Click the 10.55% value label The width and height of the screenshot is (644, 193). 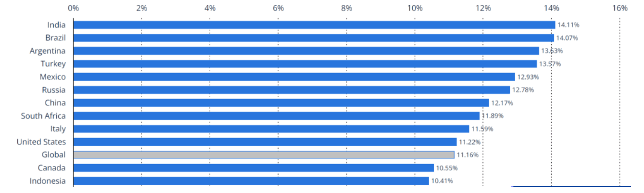coord(447,168)
